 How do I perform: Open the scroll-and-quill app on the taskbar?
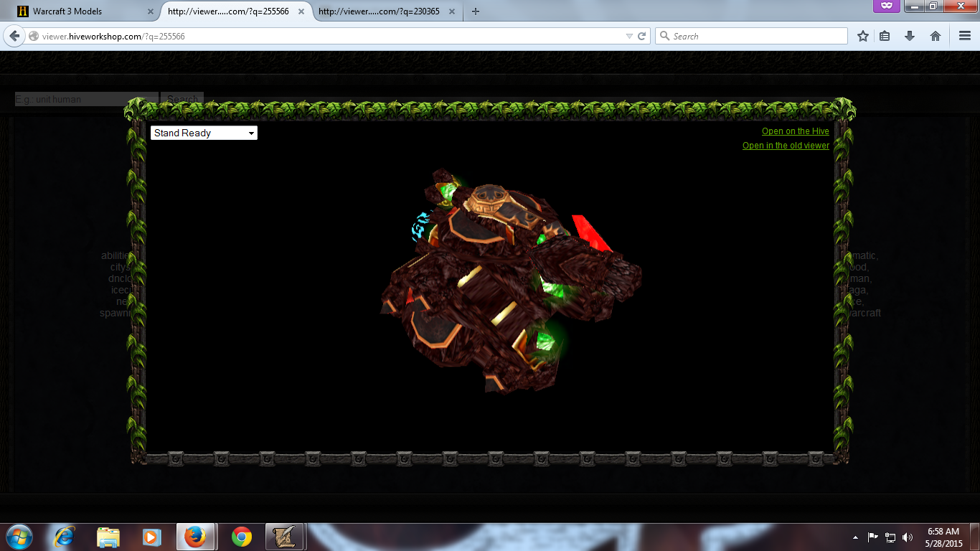pyautogui.click(x=286, y=537)
